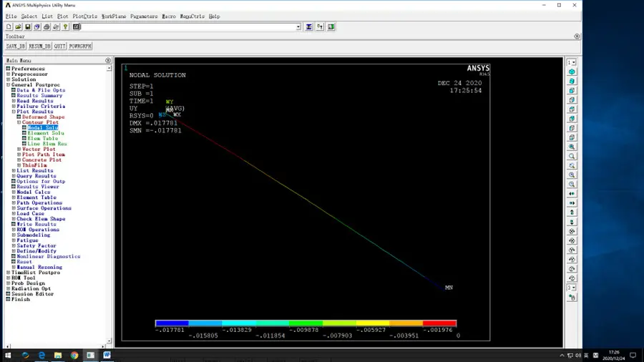Viewport: 644px width, 362px height.
Task: Open the File menu
Action: (11, 16)
